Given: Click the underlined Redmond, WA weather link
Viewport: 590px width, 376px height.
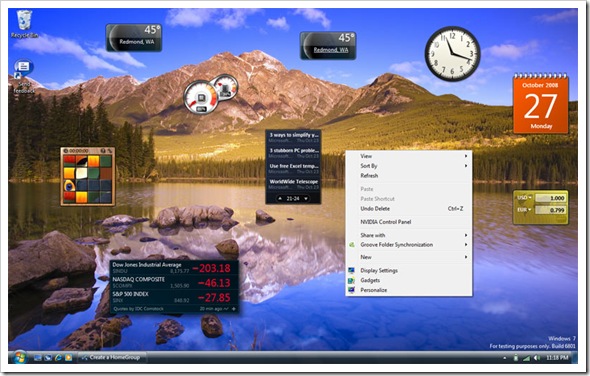Looking at the screenshot, I should (x=331, y=50).
